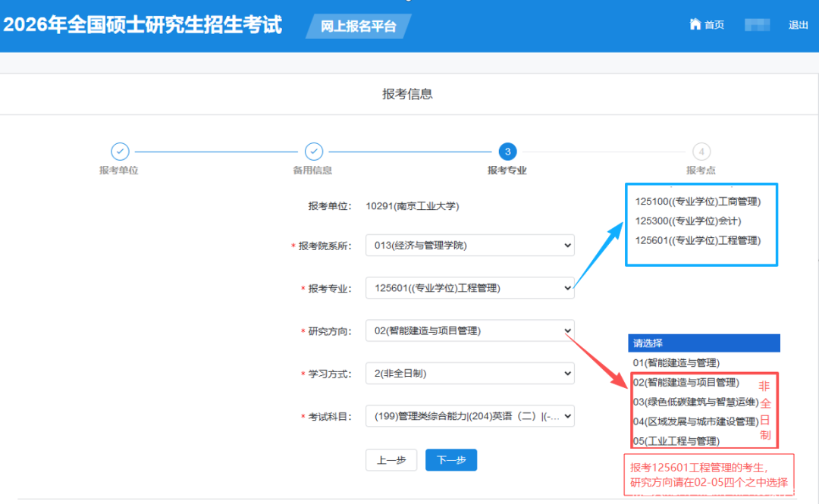
Task: Click the 10291(南京工业大学) unit value
Action: click(x=412, y=206)
